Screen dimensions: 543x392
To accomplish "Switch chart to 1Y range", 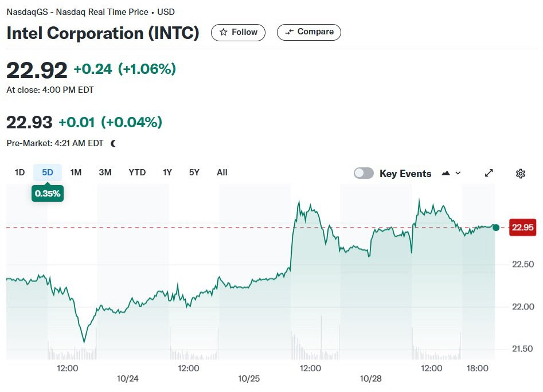I will (x=167, y=173).
